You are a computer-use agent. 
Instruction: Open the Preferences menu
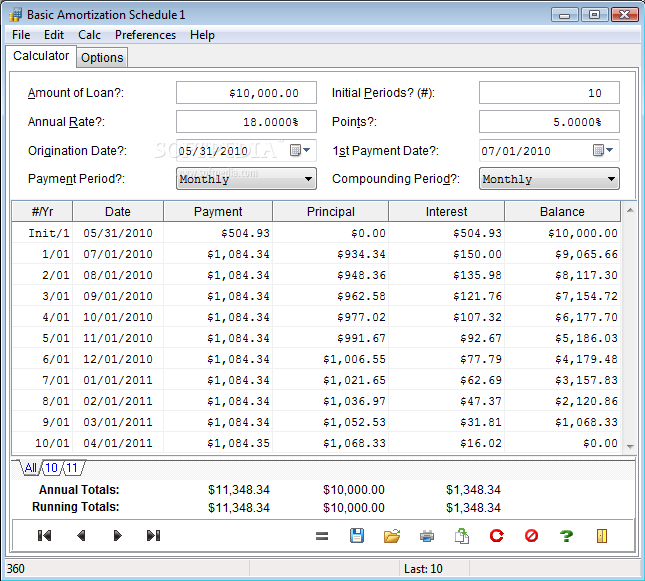145,35
